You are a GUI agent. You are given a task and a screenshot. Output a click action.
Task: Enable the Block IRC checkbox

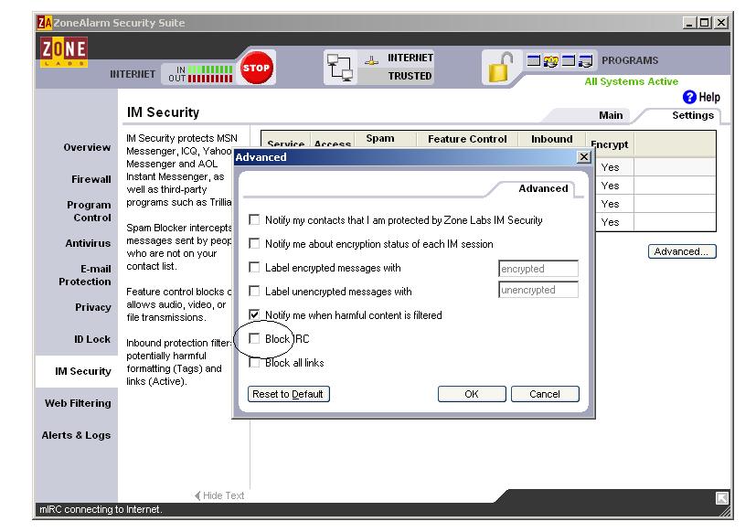254,338
